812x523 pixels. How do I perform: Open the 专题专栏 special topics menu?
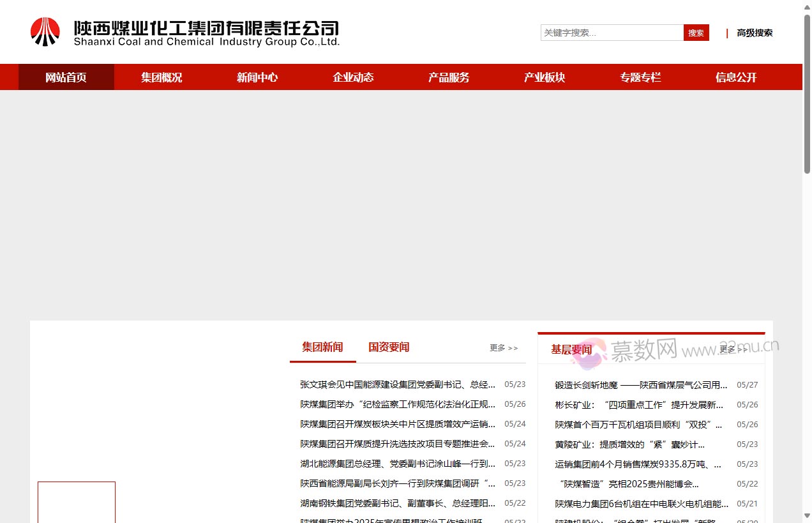640,77
